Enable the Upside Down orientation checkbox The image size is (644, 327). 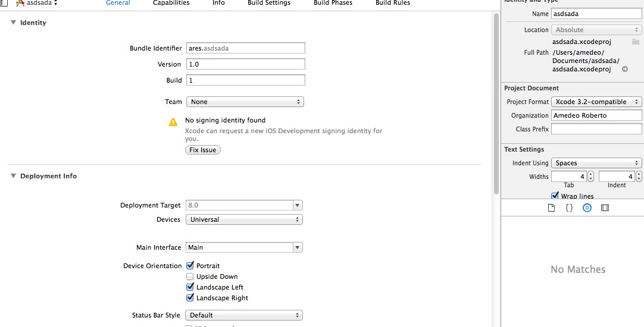click(x=190, y=276)
